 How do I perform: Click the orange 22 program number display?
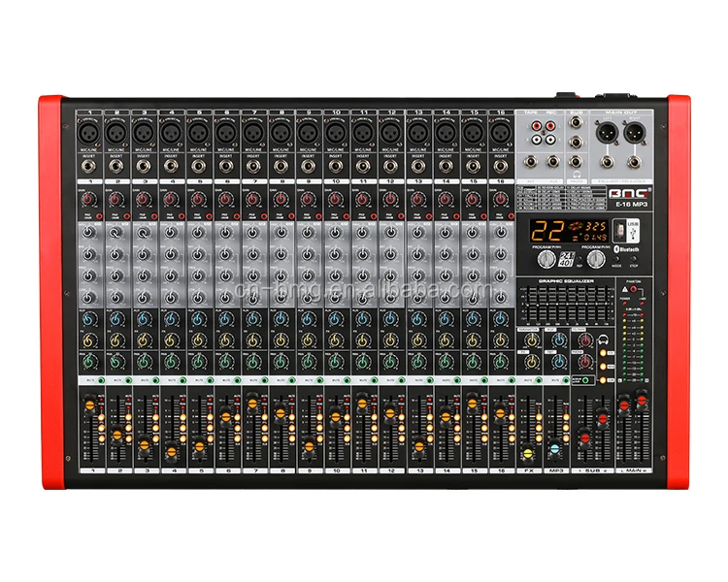547,230
